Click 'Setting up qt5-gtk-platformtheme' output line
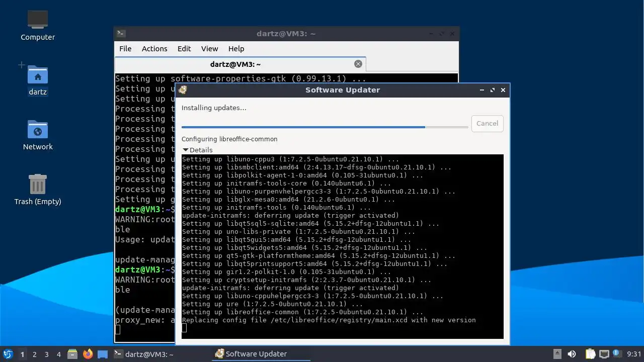The image size is (644, 362). point(318,256)
